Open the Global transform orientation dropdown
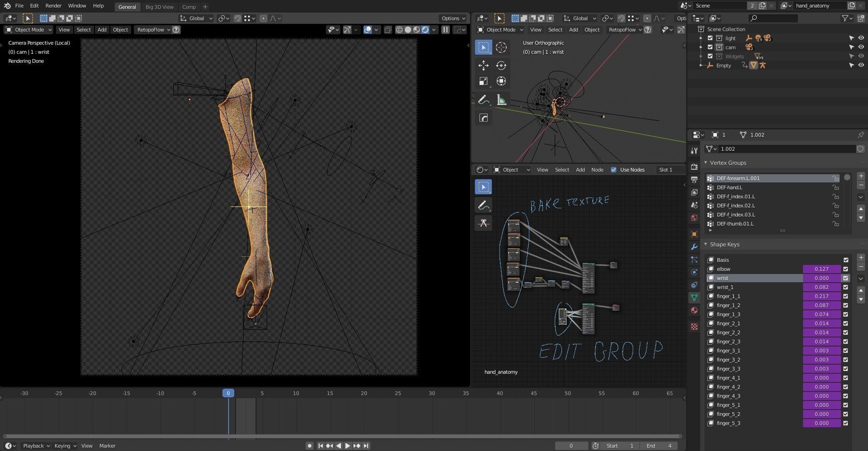This screenshot has height=451, width=868. [196, 18]
